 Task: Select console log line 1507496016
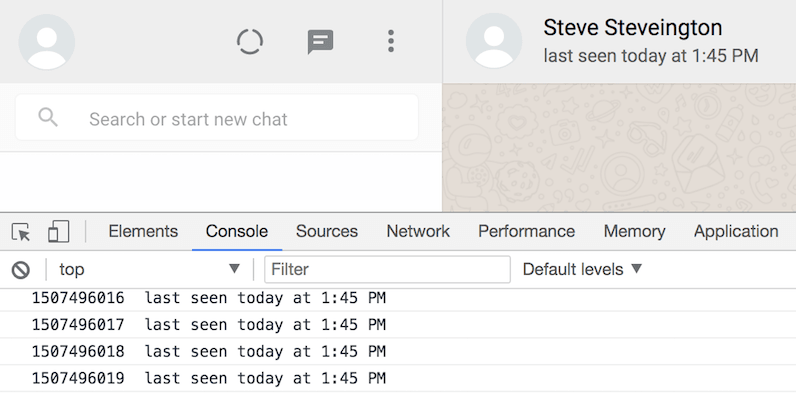[x=398, y=298]
